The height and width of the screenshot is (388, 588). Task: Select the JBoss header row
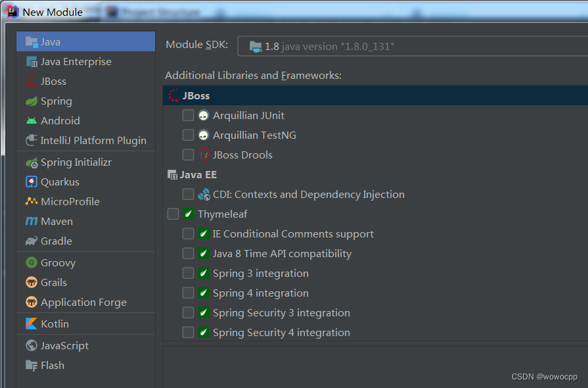[375, 95]
